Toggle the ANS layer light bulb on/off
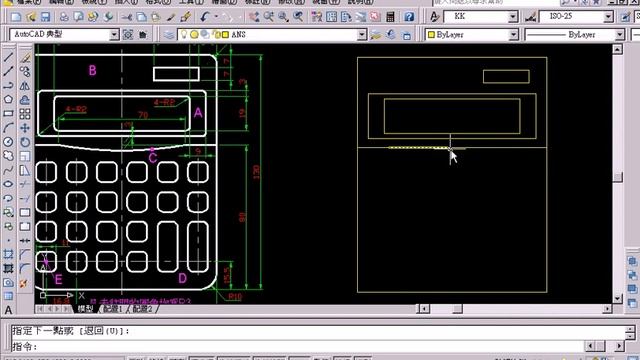640x360 pixels. [x=184, y=35]
